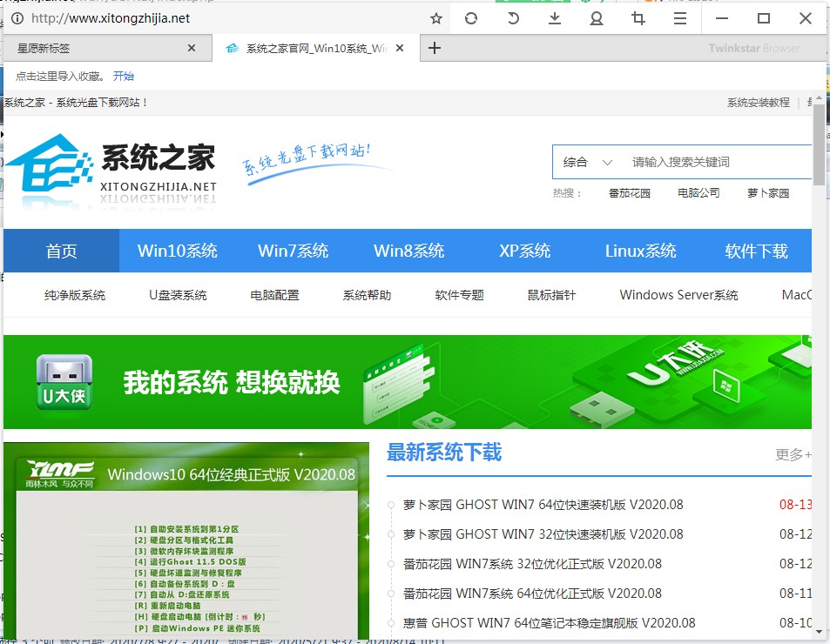Select 电脑配置 in sub-navigation
Image resolution: width=830 pixels, height=644 pixels.
[274, 295]
